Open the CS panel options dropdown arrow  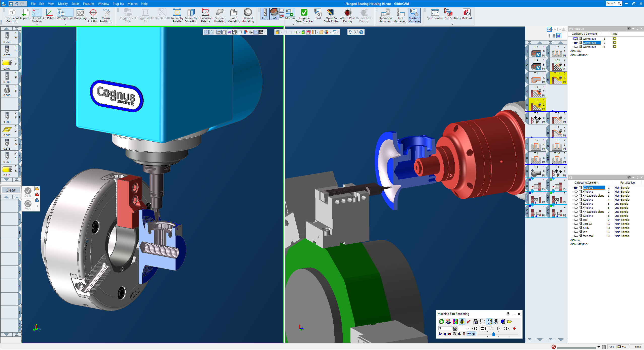pyautogui.click(x=633, y=178)
